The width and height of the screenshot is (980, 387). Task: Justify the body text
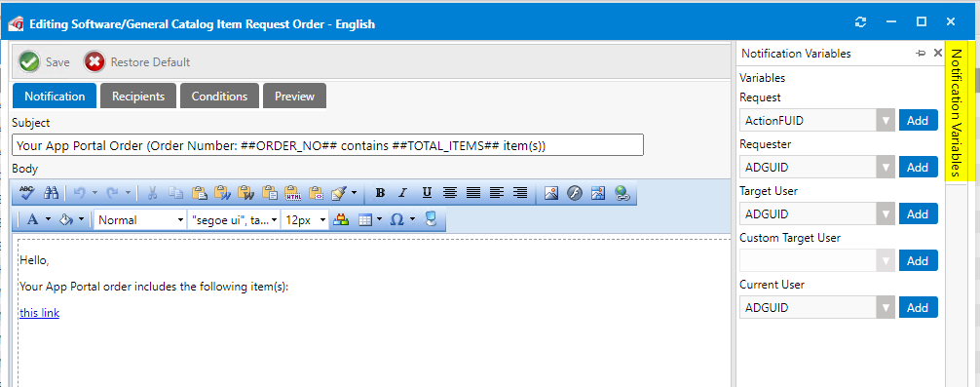(473, 193)
